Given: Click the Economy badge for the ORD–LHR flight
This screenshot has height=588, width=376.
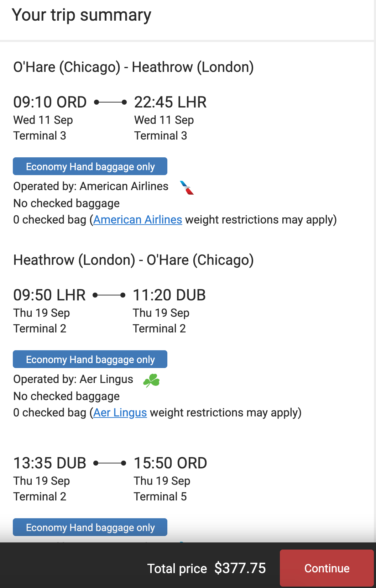Looking at the screenshot, I should pyautogui.click(x=90, y=167).
